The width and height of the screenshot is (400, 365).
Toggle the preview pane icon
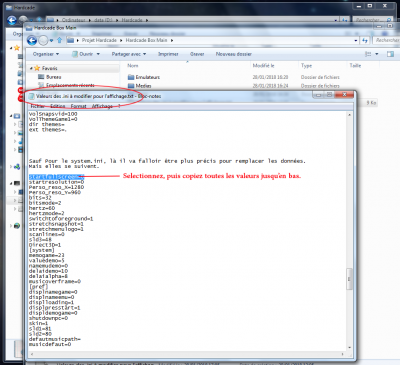coord(390,54)
